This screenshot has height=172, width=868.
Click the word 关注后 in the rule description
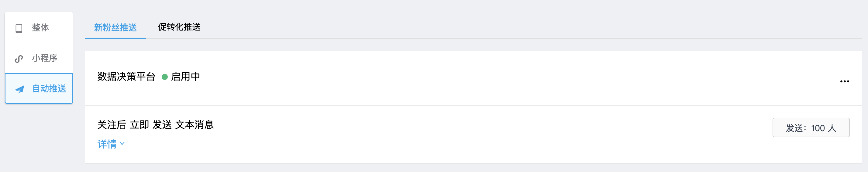click(112, 125)
